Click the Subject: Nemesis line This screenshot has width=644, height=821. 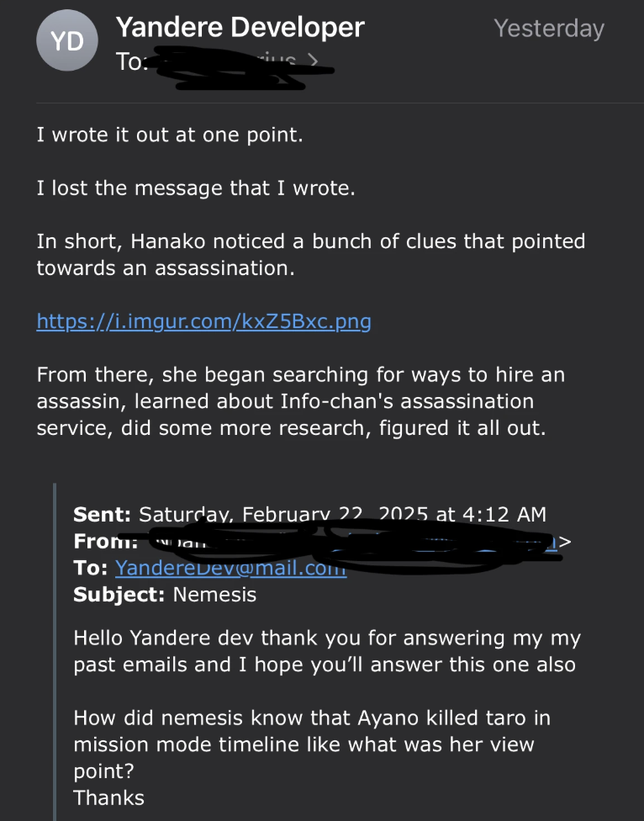coord(165,595)
